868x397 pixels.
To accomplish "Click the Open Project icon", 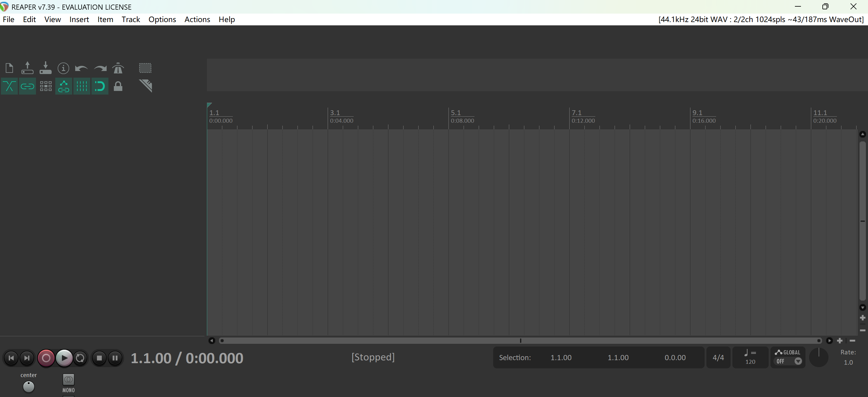I will point(27,68).
